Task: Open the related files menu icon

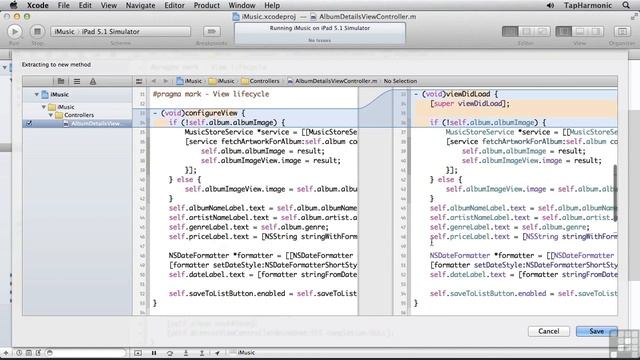Action: pos(139,81)
